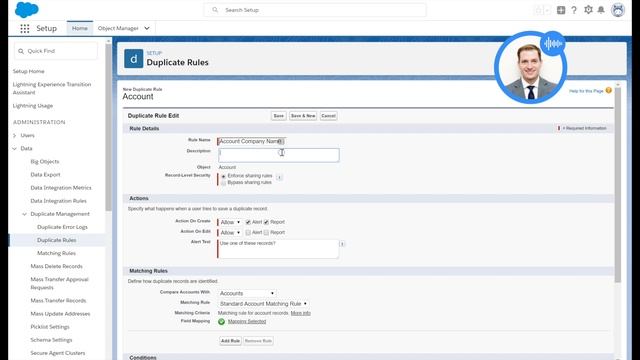This screenshot has height=360, width=640.
Task: Open Lightning Experience Transition Assistant
Action: [52, 88]
